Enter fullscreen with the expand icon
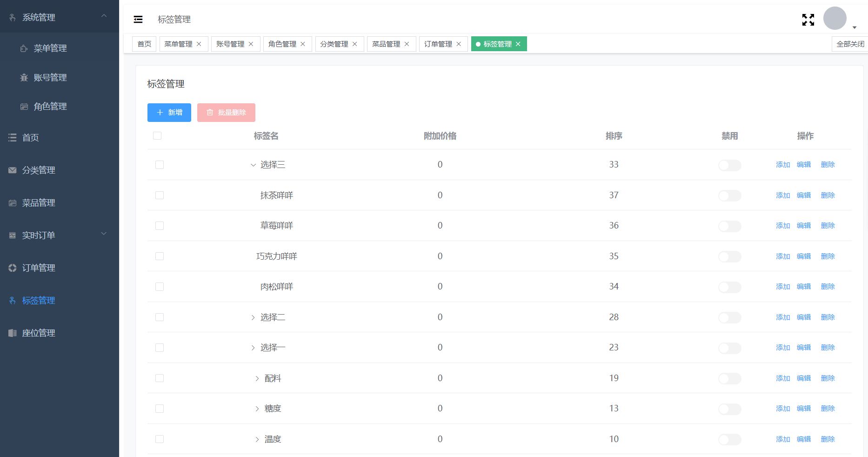 coord(808,20)
